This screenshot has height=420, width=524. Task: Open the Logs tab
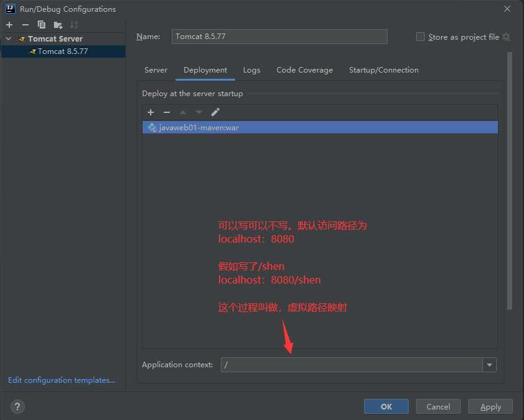[x=252, y=70]
